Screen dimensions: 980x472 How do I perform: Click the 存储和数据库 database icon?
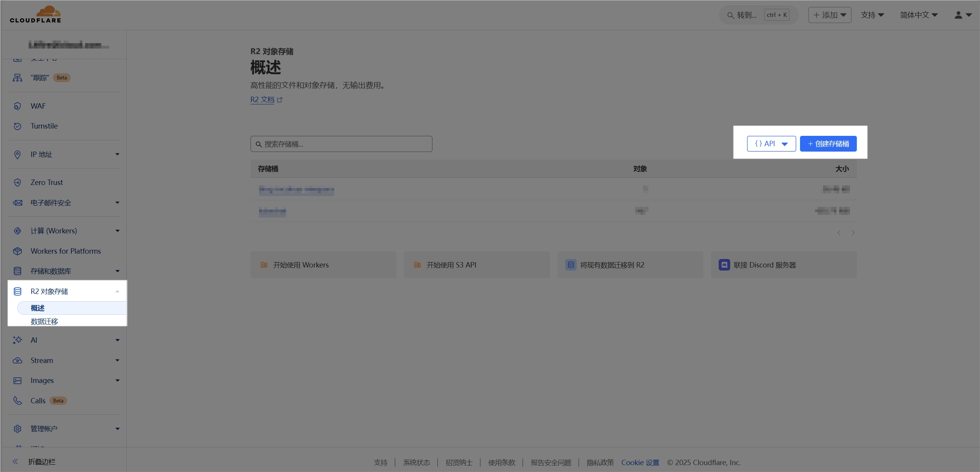tap(17, 271)
